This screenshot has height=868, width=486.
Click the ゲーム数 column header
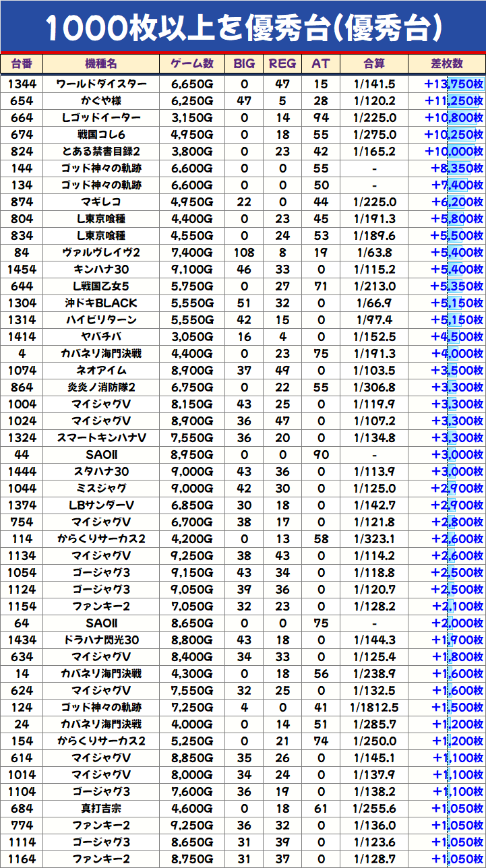[x=192, y=63]
